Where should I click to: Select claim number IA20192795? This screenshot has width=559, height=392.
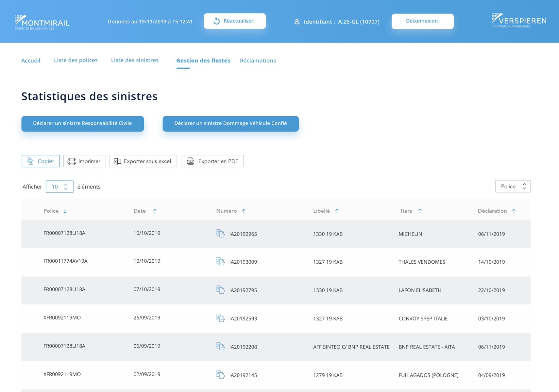click(x=243, y=290)
